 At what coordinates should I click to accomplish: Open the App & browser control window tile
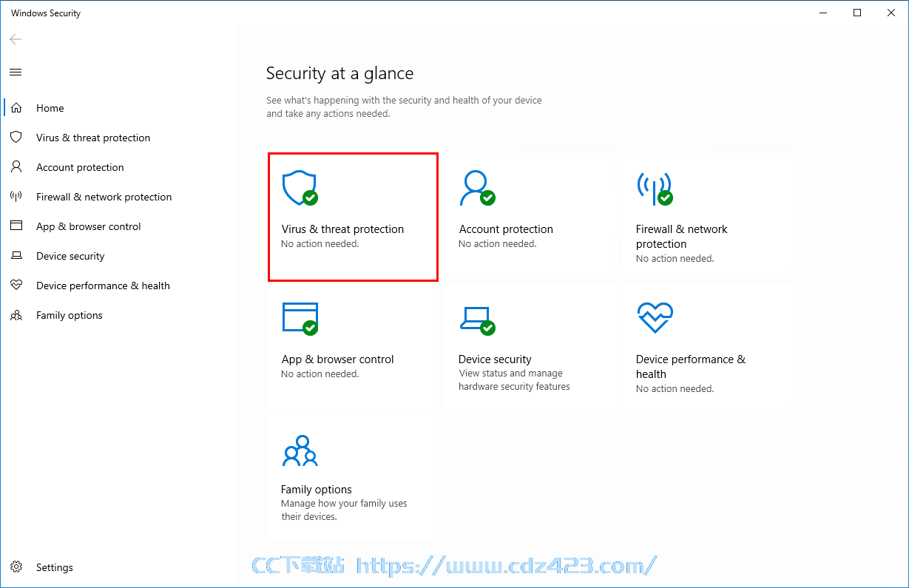(353, 346)
